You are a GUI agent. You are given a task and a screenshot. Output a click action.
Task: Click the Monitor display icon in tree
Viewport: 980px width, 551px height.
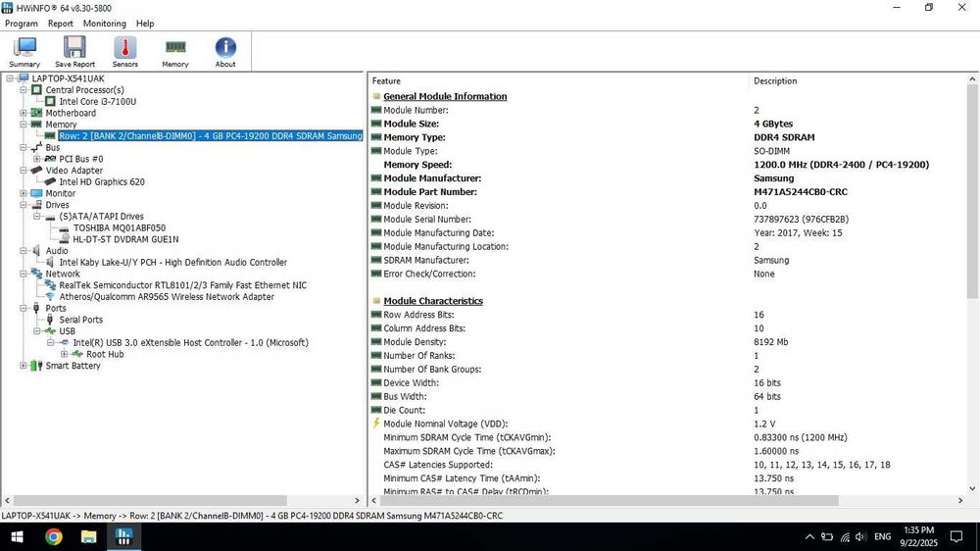36,193
